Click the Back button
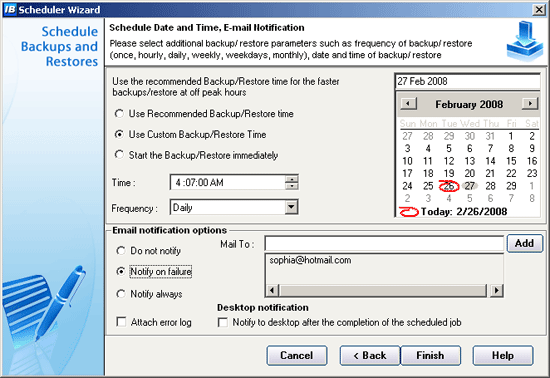Image resolution: width=550 pixels, height=378 pixels. click(x=370, y=356)
